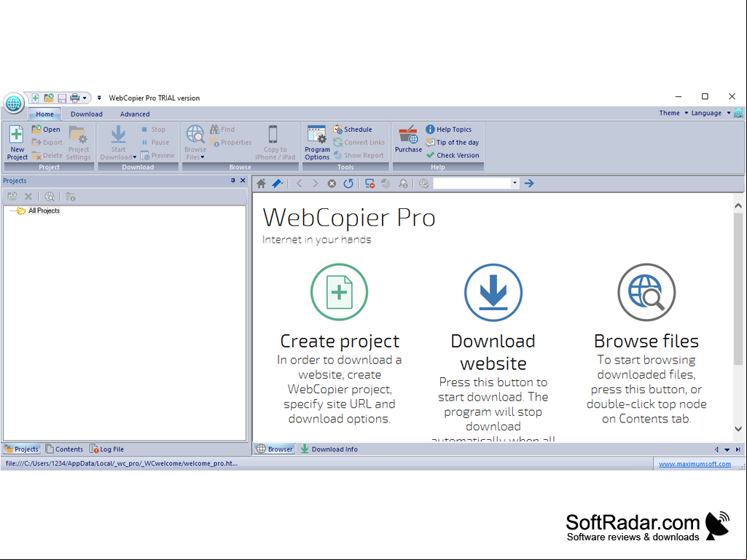Switch to the Home ribbon tab
This screenshot has height=560, width=747.
pos(44,114)
